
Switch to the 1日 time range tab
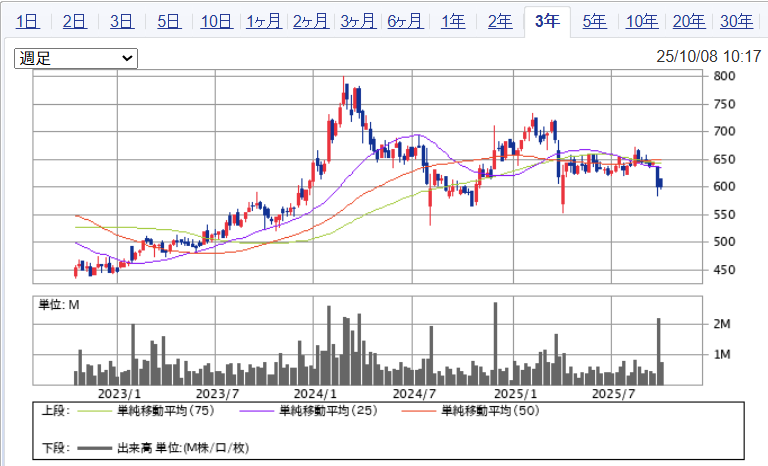pos(28,21)
